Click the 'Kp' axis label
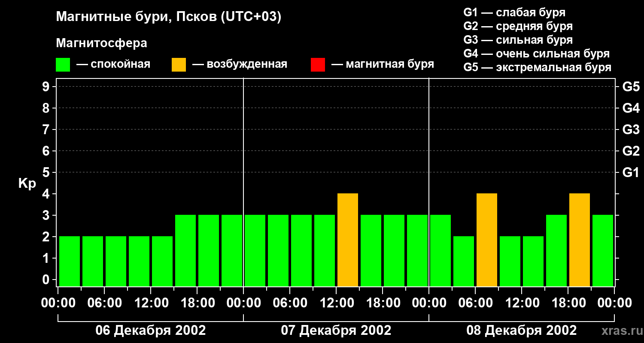The width and height of the screenshot is (644, 343). (x=27, y=184)
